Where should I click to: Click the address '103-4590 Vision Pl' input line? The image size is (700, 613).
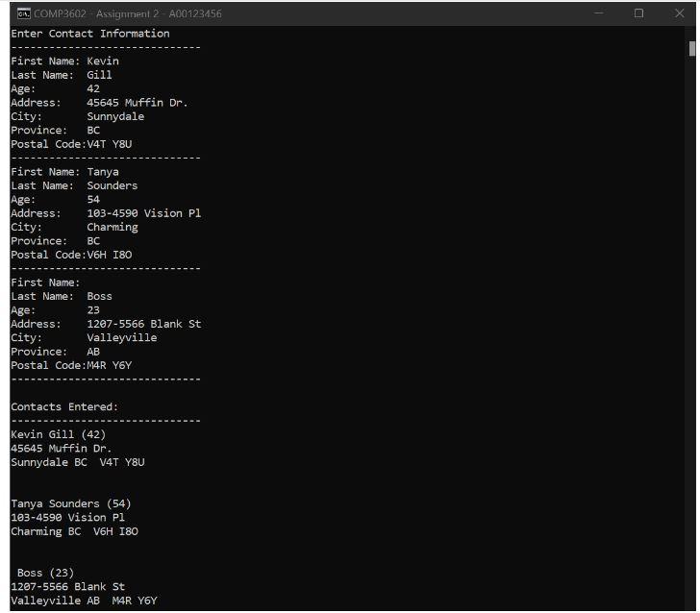tap(106, 213)
